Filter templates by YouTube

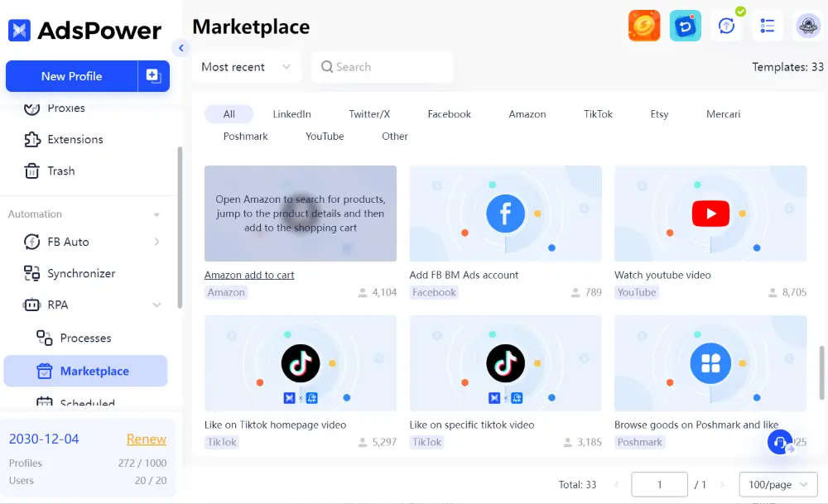325,137
